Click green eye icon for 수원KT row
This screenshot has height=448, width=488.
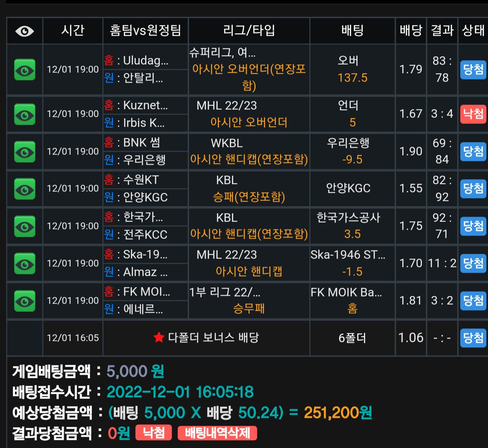25,189
